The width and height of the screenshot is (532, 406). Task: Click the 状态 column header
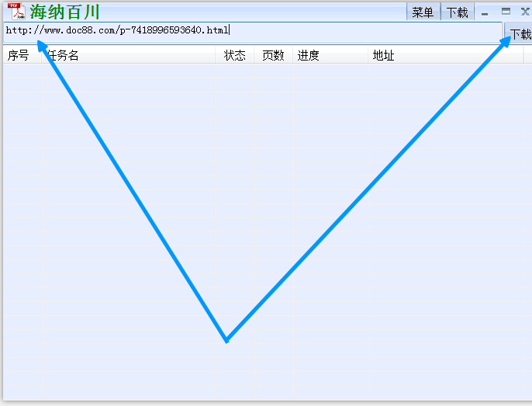point(235,55)
